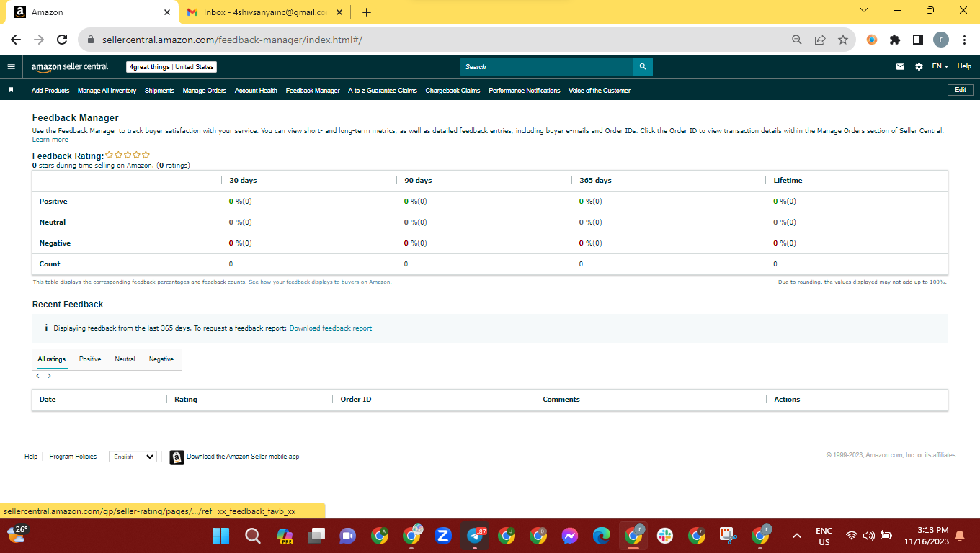Switch to the Positive feedback tab
Screen dimensions: 980x553
[x=90, y=359]
